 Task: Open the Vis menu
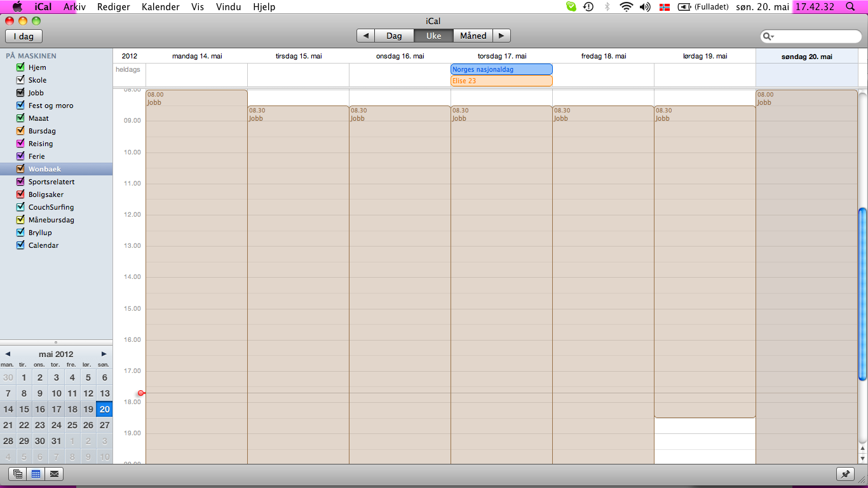(198, 7)
